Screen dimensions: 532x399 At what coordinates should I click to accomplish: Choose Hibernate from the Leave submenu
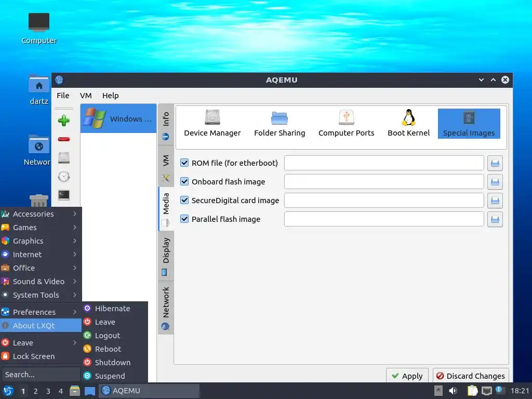[115, 309]
